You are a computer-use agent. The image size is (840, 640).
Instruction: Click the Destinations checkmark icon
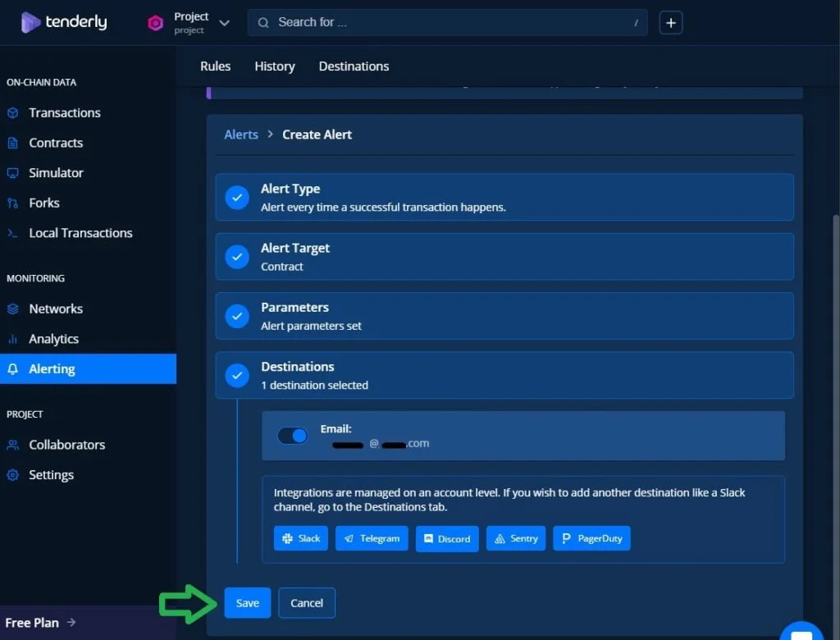[x=237, y=376]
